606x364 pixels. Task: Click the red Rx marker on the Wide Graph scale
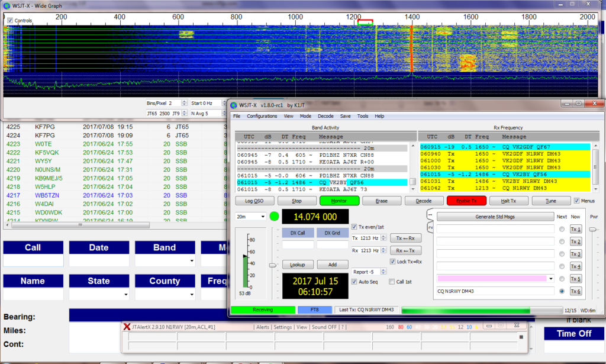[x=365, y=22]
